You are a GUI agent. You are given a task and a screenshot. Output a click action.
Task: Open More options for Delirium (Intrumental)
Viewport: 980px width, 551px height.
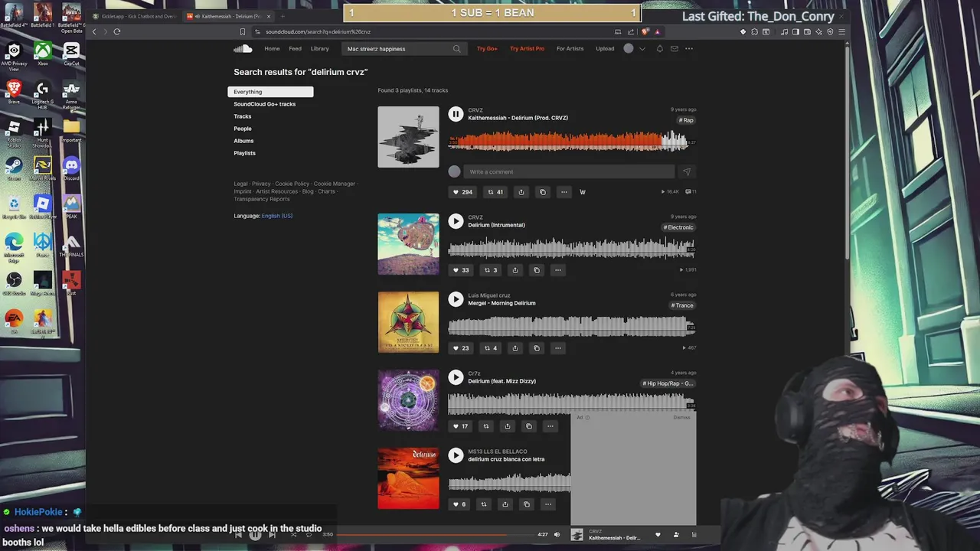pyautogui.click(x=558, y=270)
